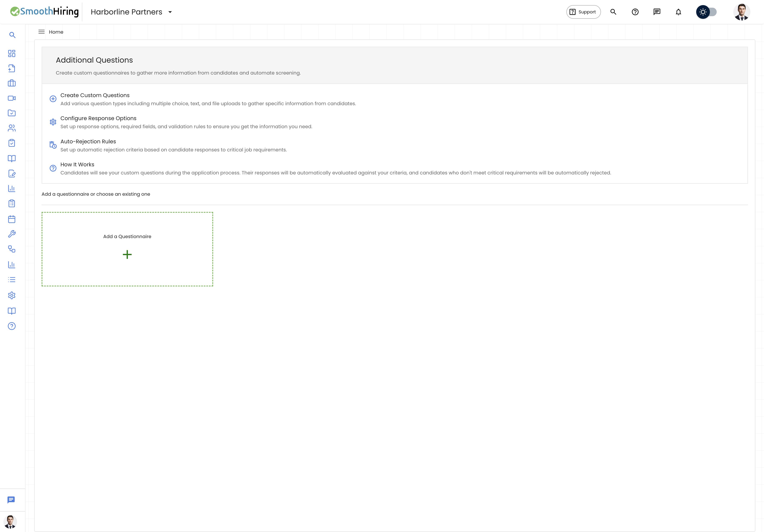Viewport: 764px width, 532px height.
Task: Open the top bar messages icon
Action: pos(657,12)
